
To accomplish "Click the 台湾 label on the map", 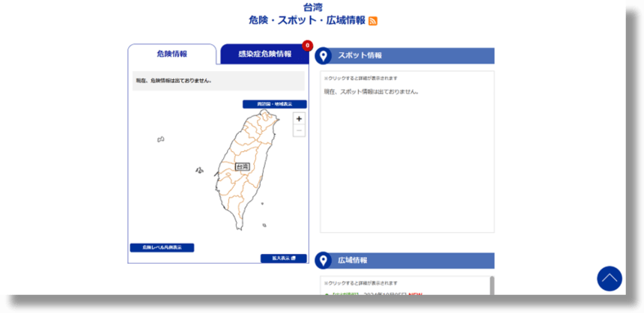I will point(243,167).
